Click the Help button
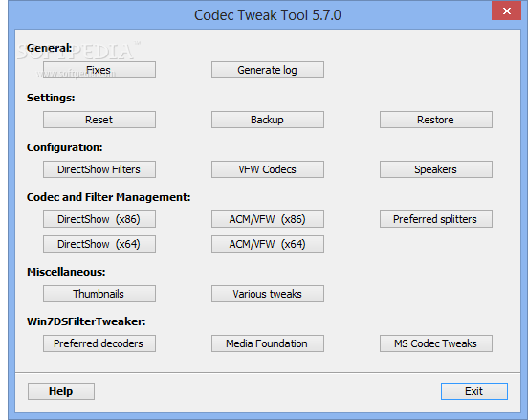This screenshot has height=420, width=528. point(61,391)
